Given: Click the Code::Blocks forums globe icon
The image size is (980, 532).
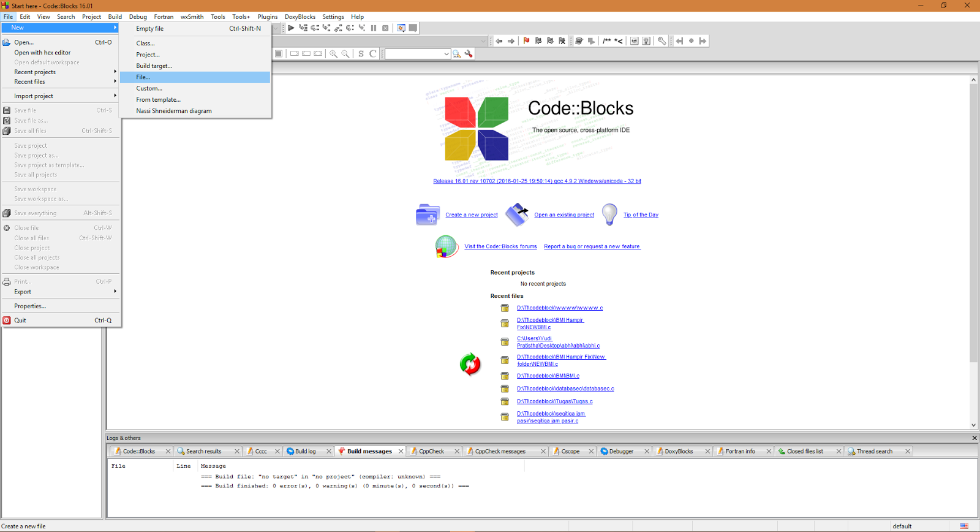Looking at the screenshot, I should [x=447, y=246].
